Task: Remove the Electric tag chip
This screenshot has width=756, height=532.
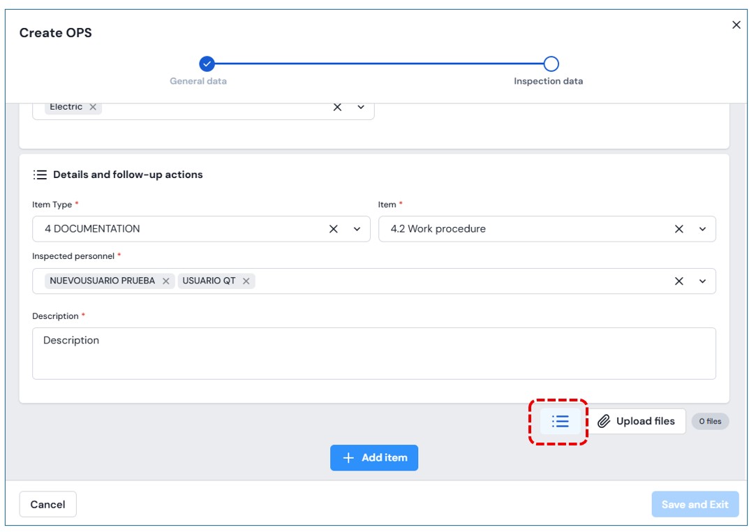Action: pos(93,107)
